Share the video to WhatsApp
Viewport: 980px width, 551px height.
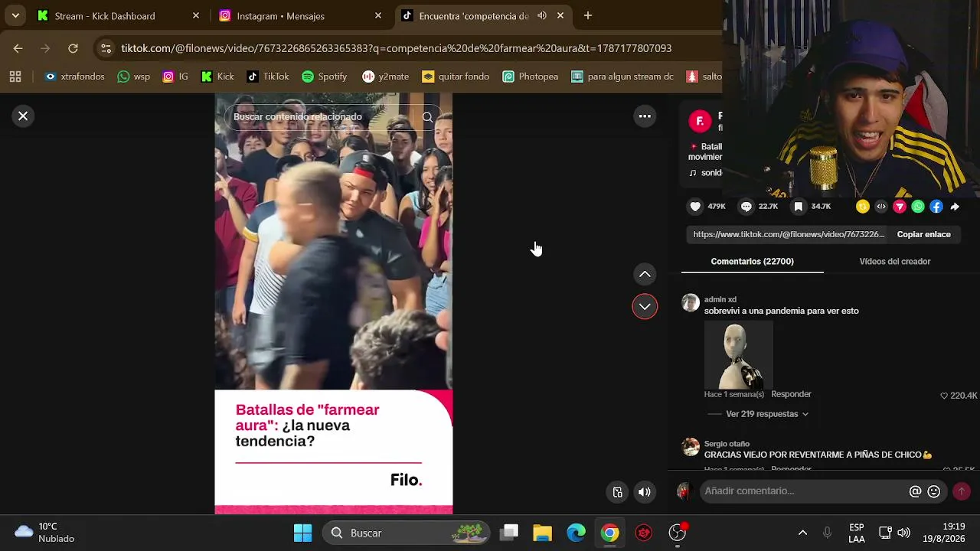pos(918,207)
